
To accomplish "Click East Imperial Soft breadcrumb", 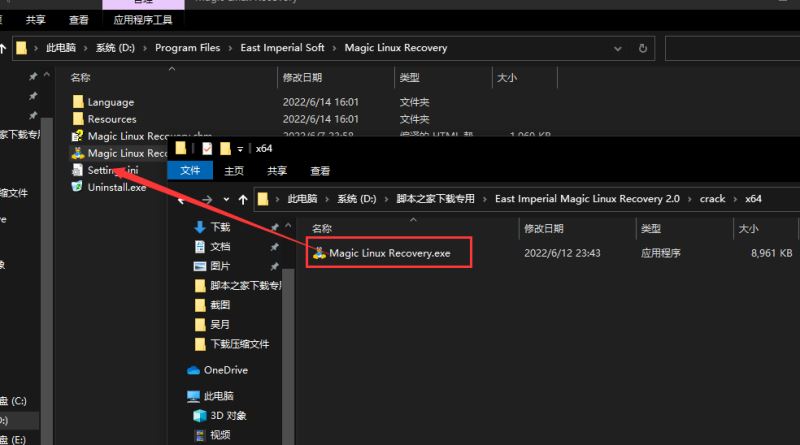I will pos(282,48).
